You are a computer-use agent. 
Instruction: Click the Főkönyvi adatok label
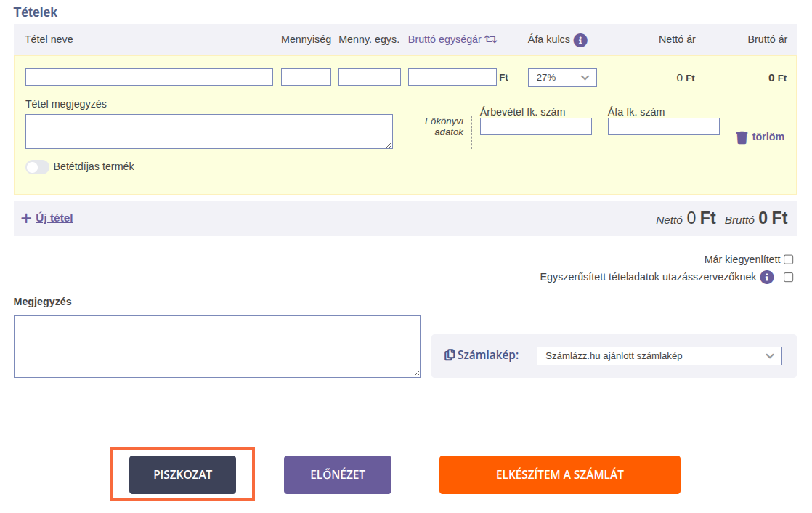[x=444, y=126]
